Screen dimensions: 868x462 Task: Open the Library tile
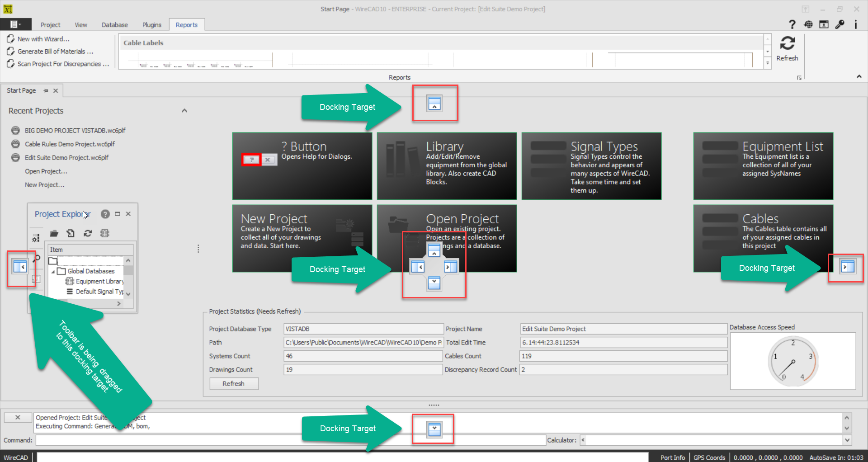447,166
